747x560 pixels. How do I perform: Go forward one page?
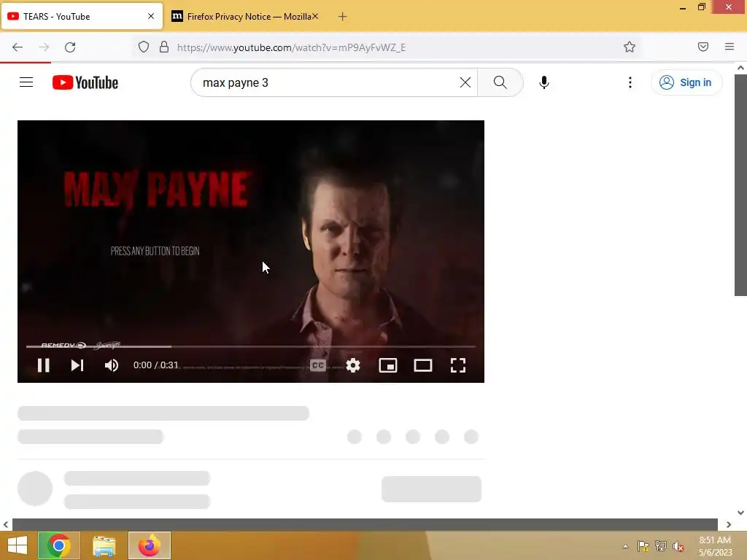[x=44, y=47]
